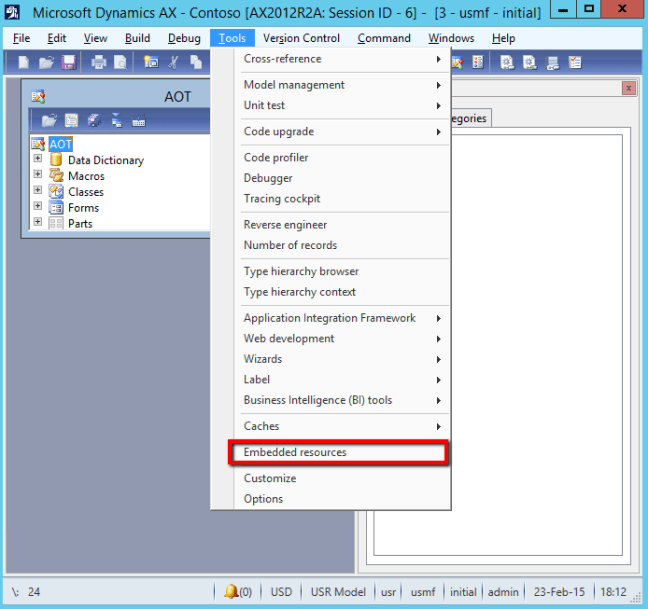Choose Code profiler from Tools menu

[x=342, y=157]
